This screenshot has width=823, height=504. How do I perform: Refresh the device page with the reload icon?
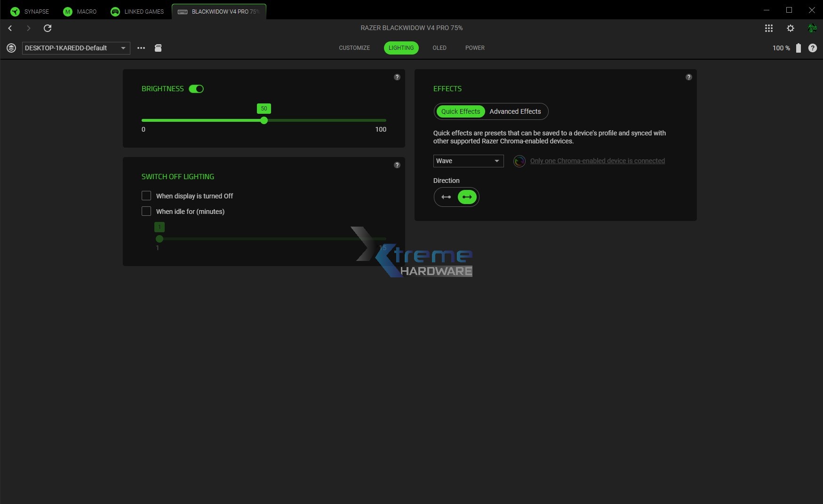click(x=47, y=28)
